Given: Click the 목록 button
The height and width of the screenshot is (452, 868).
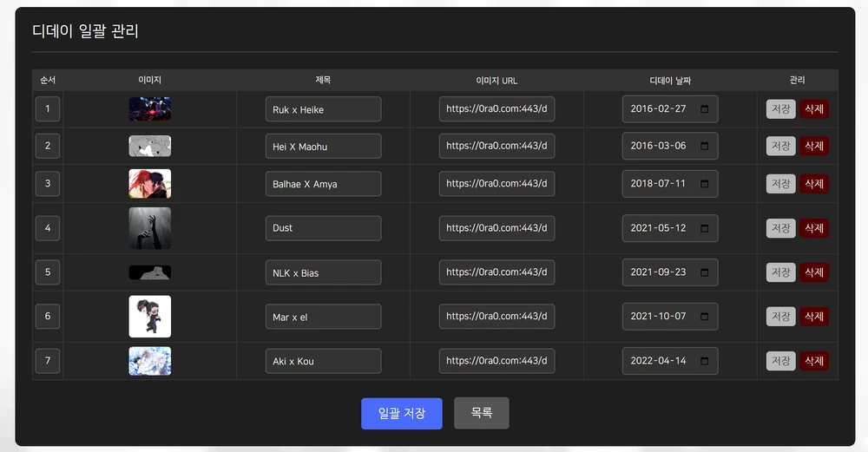Looking at the screenshot, I should (x=481, y=413).
